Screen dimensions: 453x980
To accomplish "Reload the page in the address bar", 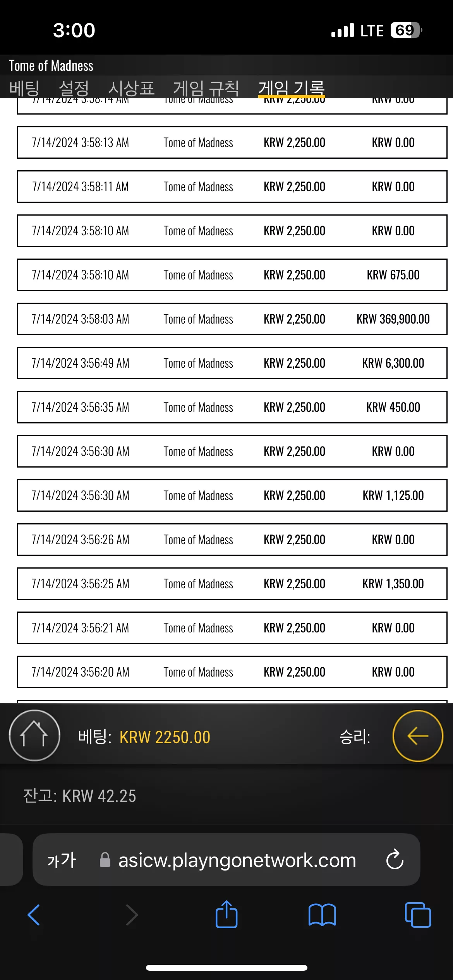I will click(x=395, y=860).
